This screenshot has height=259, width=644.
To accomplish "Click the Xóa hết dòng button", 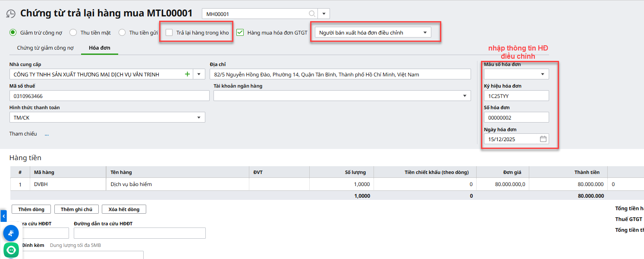I will point(124,209).
